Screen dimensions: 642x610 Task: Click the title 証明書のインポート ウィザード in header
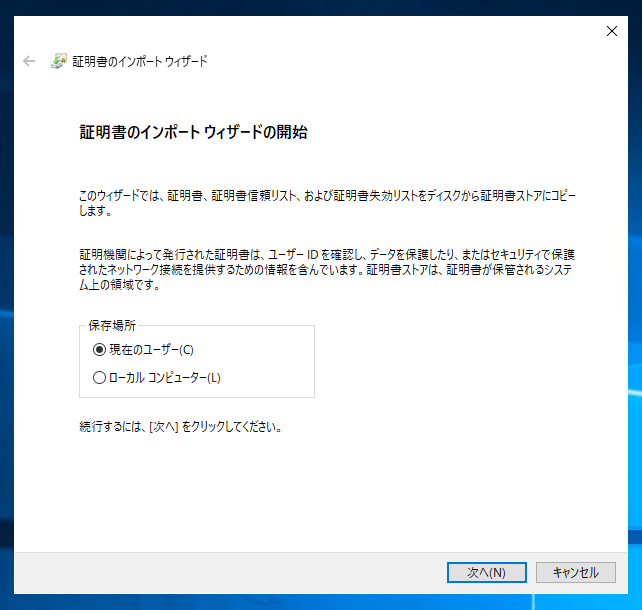[140, 61]
